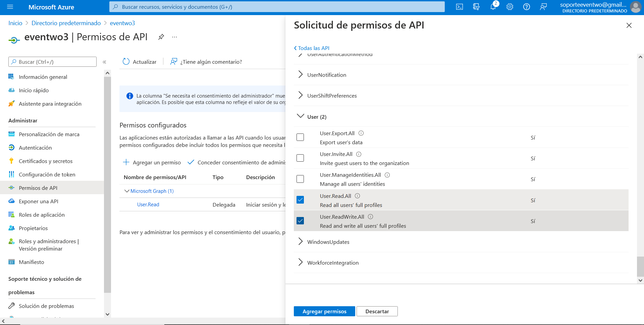
Task: Click the Asistente para integración rocket icon
Action: tap(11, 104)
